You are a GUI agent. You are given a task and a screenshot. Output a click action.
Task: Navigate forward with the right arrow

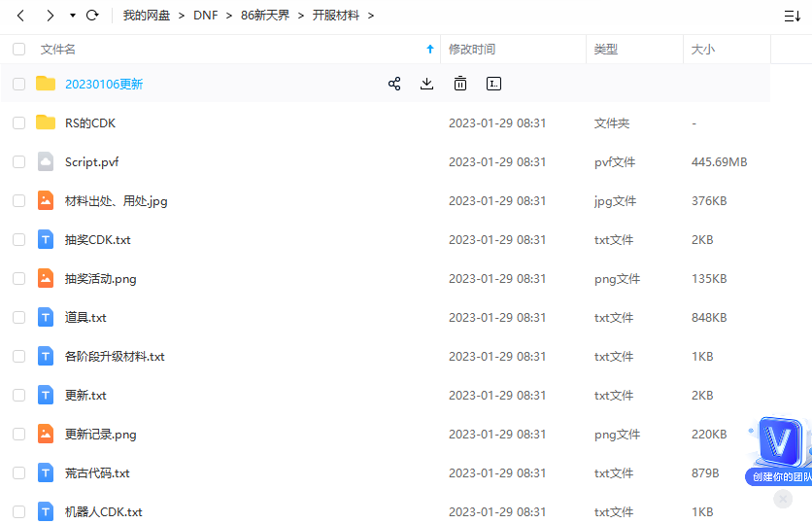point(51,16)
